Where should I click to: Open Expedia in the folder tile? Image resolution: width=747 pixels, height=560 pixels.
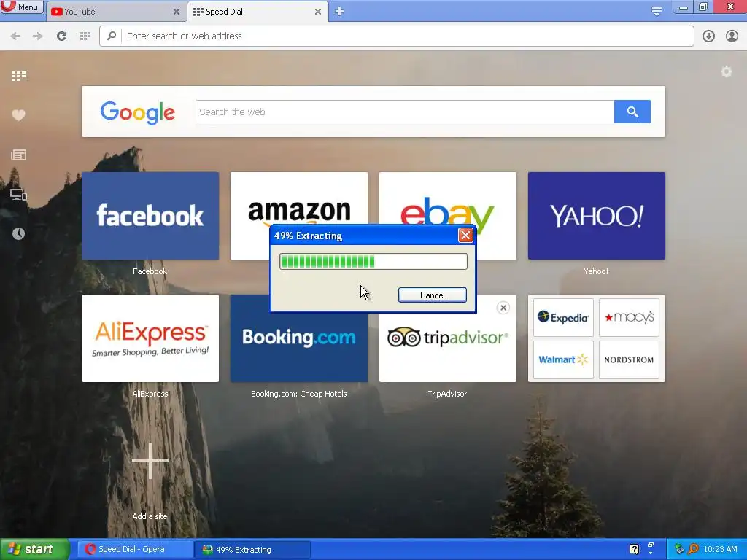(563, 318)
